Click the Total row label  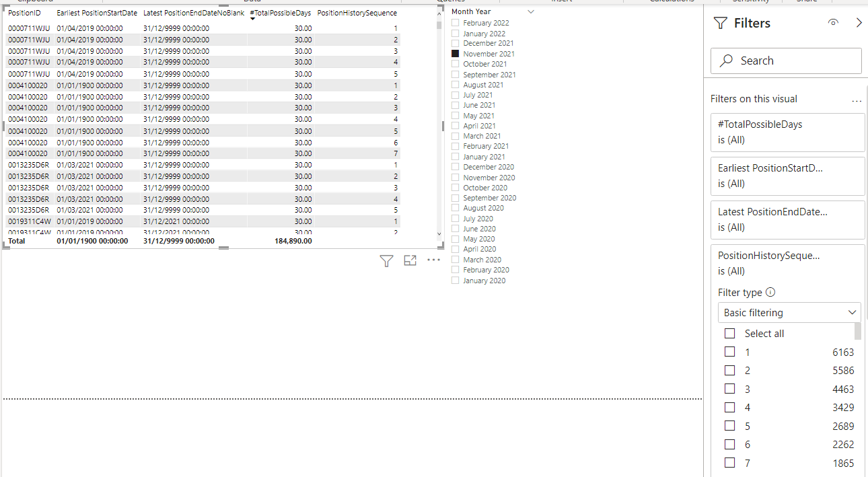pos(16,241)
